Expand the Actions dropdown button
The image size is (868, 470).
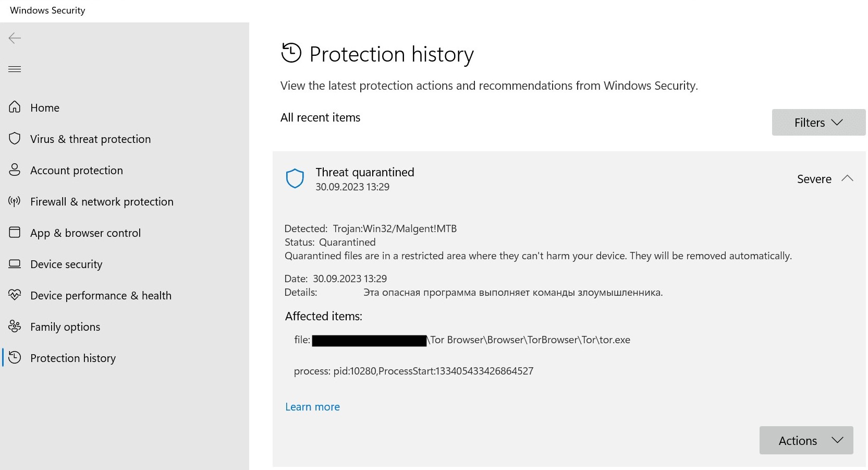click(x=806, y=440)
